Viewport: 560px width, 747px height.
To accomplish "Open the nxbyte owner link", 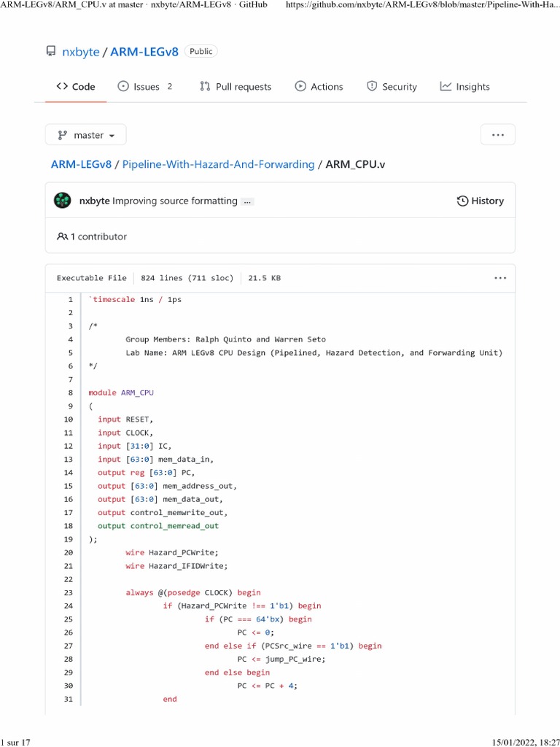I will [80, 52].
